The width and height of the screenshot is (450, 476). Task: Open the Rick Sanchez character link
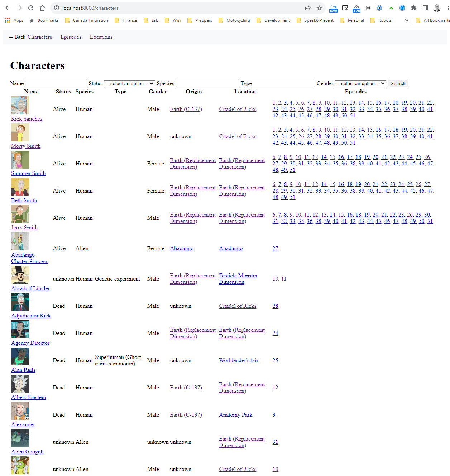coord(27,119)
